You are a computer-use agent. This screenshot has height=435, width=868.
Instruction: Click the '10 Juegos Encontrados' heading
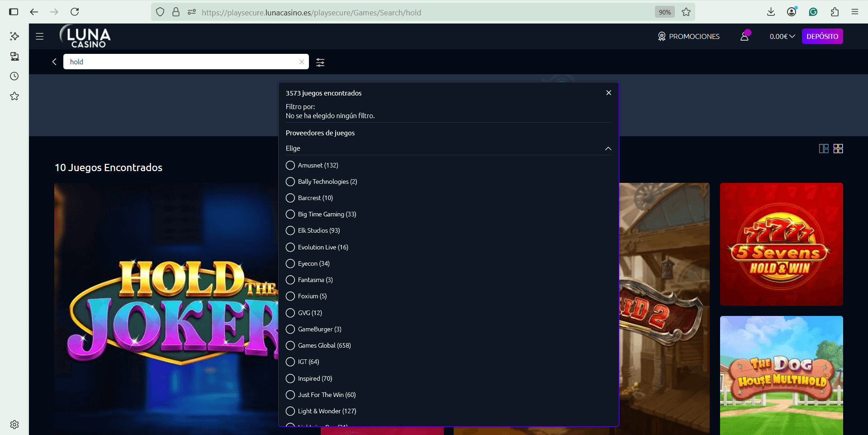pyautogui.click(x=109, y=167)
